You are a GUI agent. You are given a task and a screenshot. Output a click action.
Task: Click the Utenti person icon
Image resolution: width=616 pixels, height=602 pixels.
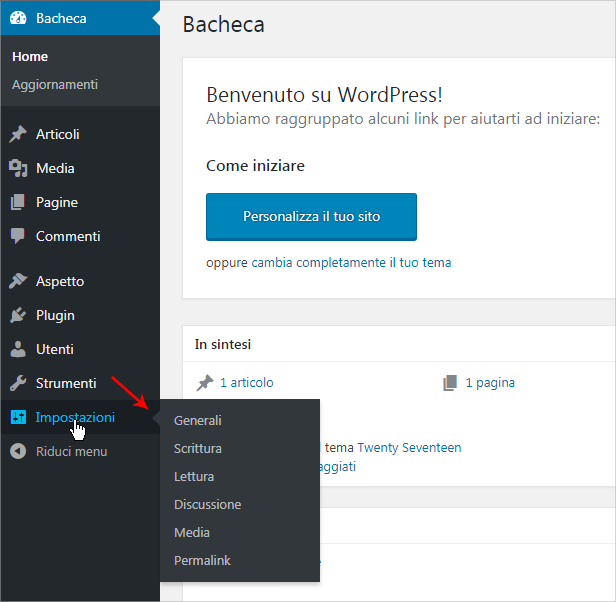(x=18, y=349)
